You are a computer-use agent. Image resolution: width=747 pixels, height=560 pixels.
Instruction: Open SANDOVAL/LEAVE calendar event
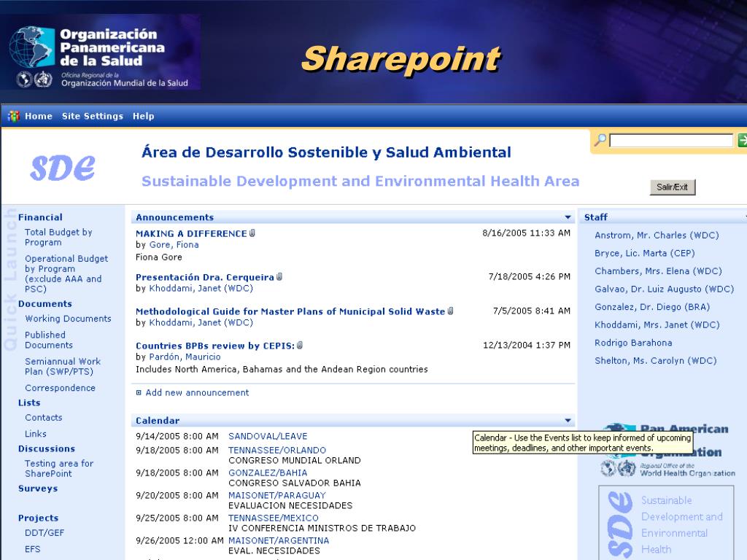pyautogui.click(x=268, y=436)
